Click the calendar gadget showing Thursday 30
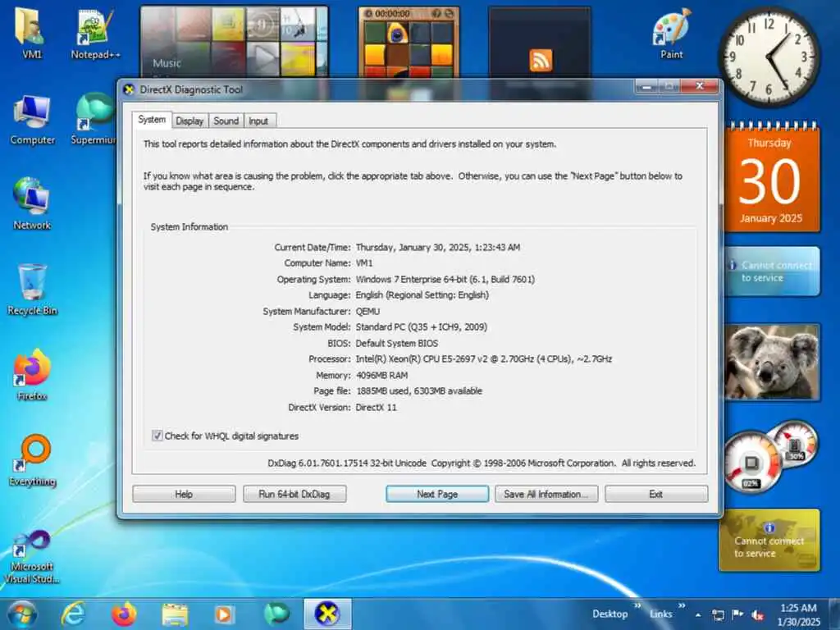840x630 pixels. 772,178
